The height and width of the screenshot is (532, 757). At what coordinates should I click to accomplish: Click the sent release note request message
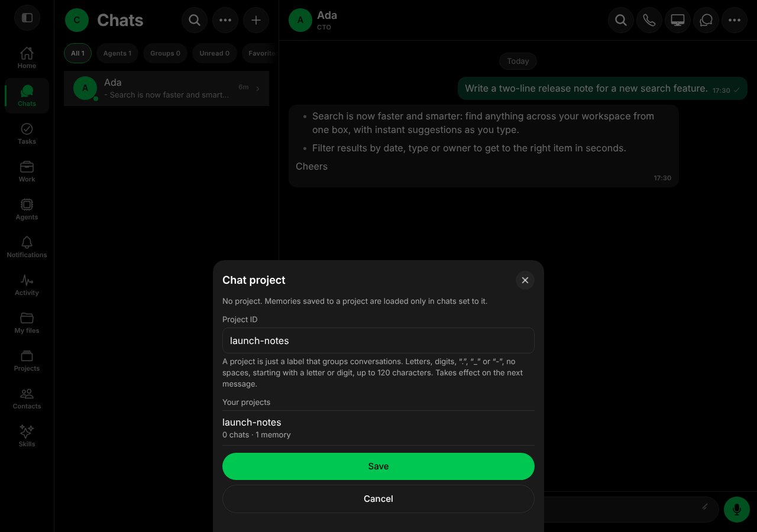[x=603, y=89]
